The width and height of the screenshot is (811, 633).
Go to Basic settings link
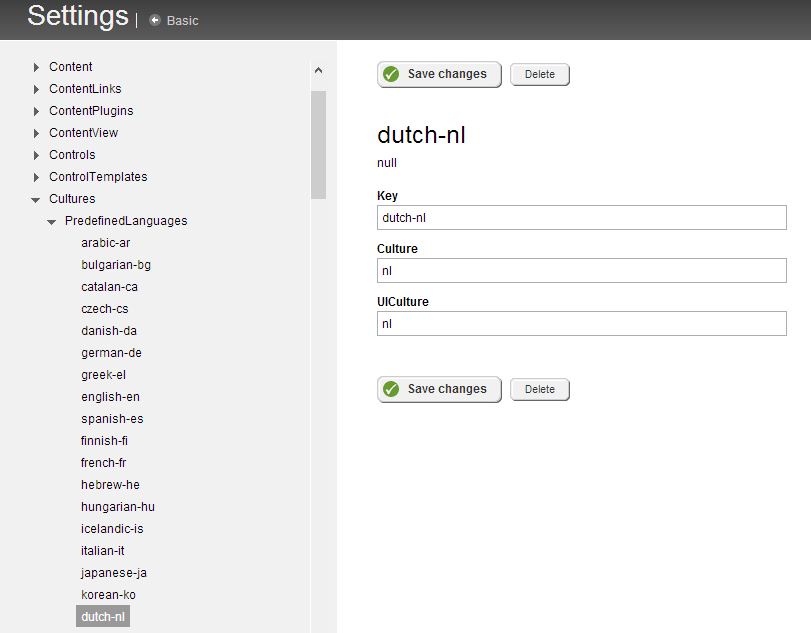[x=183, y=21]
